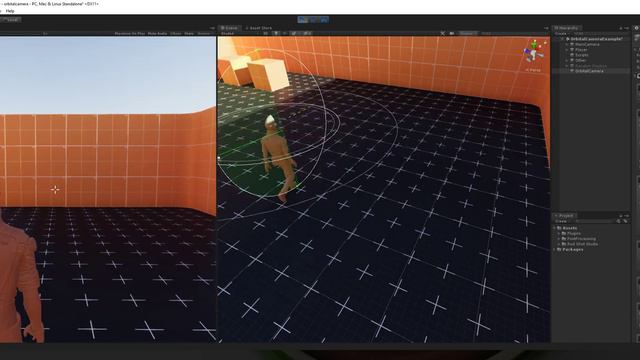Open the Game view Gizmos dropdown

tap(204, 33)
